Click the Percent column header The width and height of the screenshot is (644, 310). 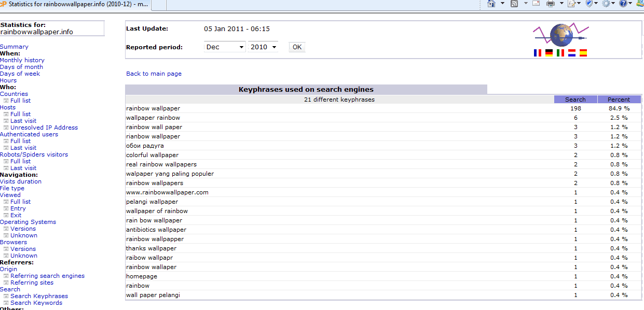(619, 100)
